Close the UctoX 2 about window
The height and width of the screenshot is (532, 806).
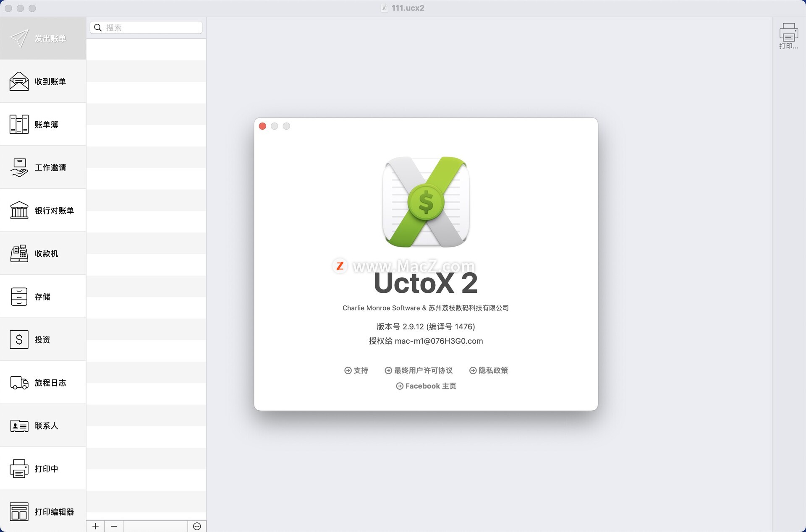pyautogui.click(x=262, y=126)
